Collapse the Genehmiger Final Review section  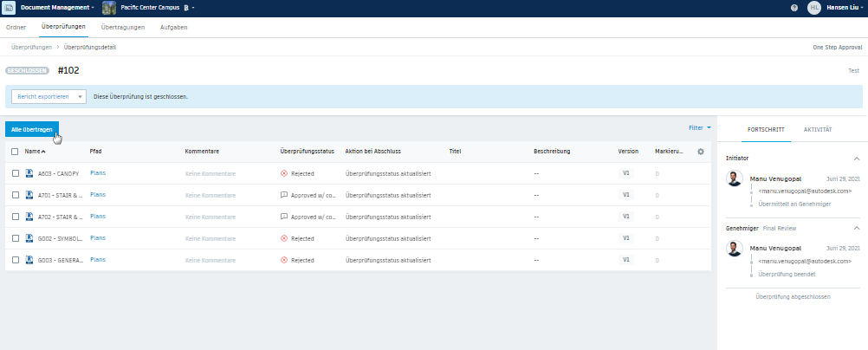click(857, 228)
